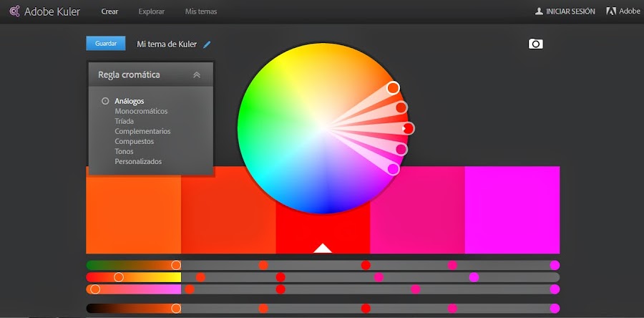Select the Compuestos color rule
This screenshot has width=644, height=318.
135,141
